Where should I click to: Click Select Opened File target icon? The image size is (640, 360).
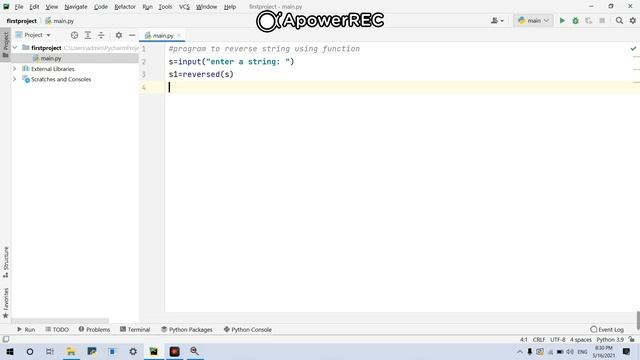[x=74, y=35]
